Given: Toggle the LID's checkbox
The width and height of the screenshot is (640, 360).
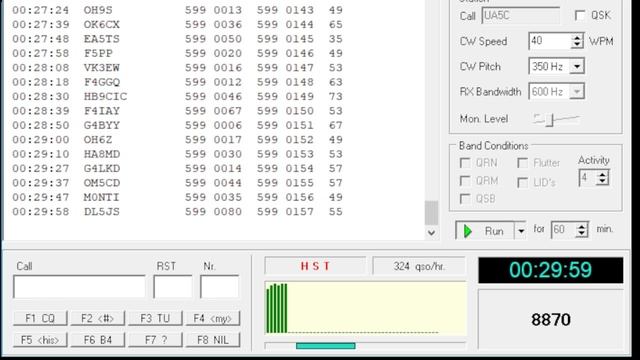Looking at the screenshot, I should point(522,182).
